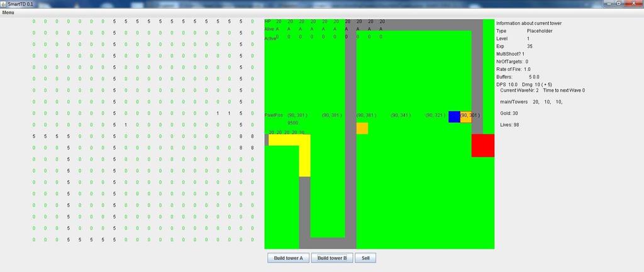Click the gray path at top right of map

click(x=477, y=77)
